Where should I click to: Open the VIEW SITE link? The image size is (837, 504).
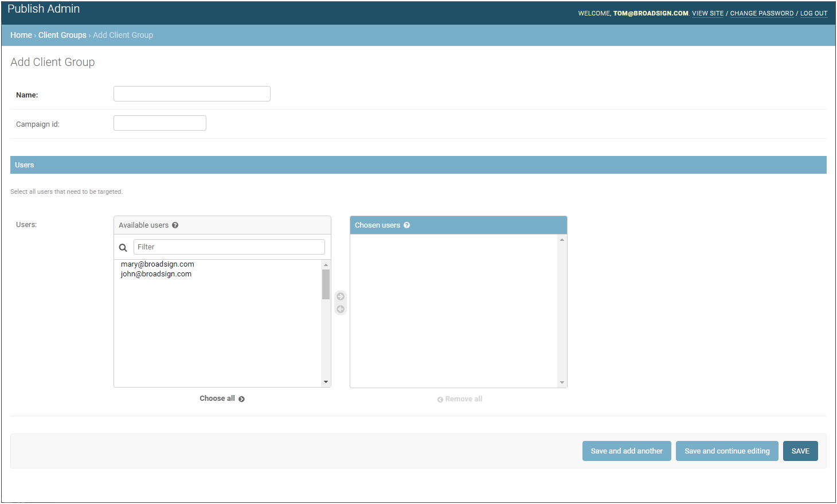click(708, 13)
